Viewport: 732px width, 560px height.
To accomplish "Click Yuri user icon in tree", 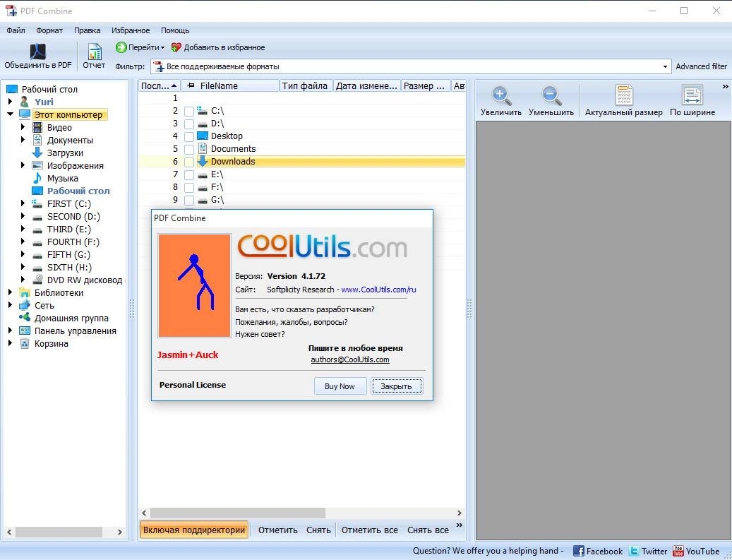I will (x=24, y=102).
